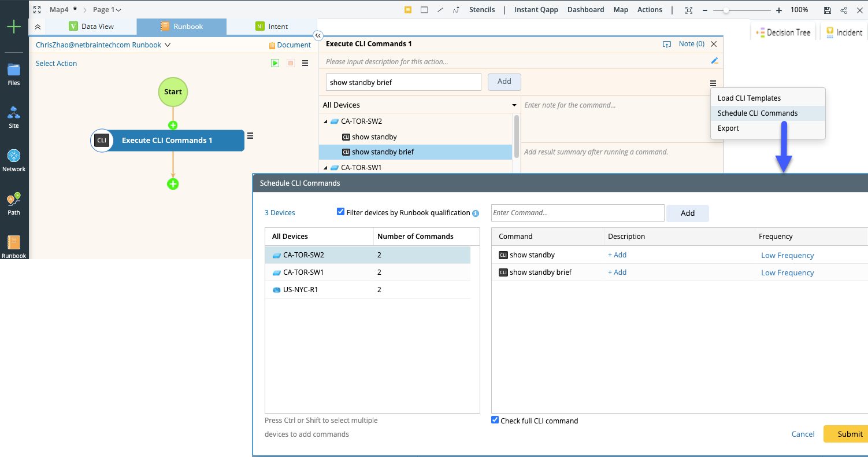Click the CLI node icon of Execute CLI Commands 1

pos(102,140)
